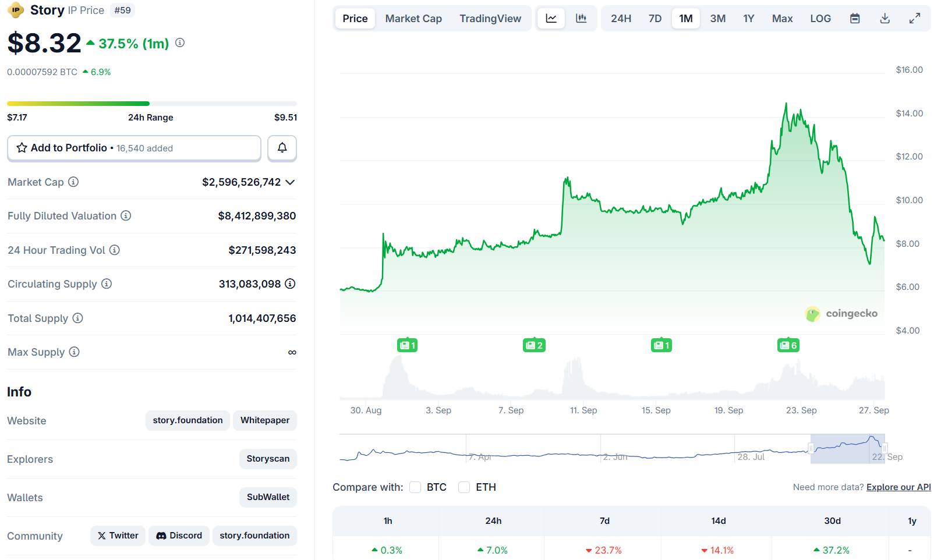Open news marker with 1 near 30. Aug
The width and height of the screenshot is (941, 560).
(x=407, y=345)
